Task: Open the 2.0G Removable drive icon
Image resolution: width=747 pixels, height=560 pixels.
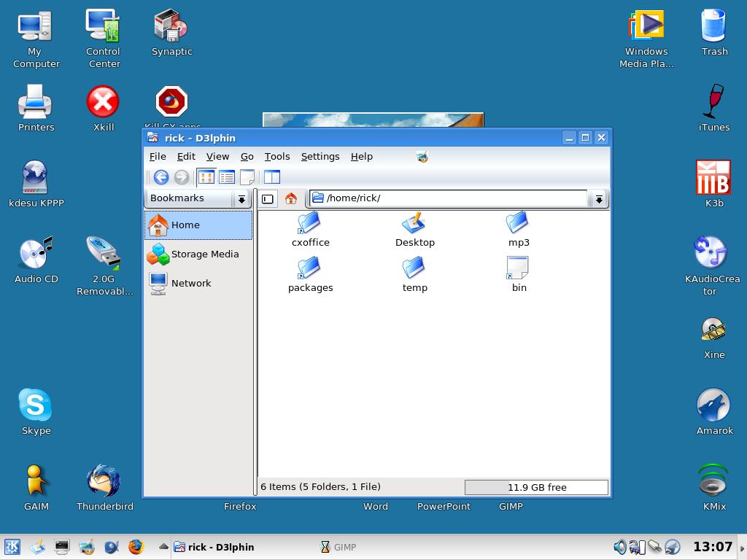Action: [104, 265]
